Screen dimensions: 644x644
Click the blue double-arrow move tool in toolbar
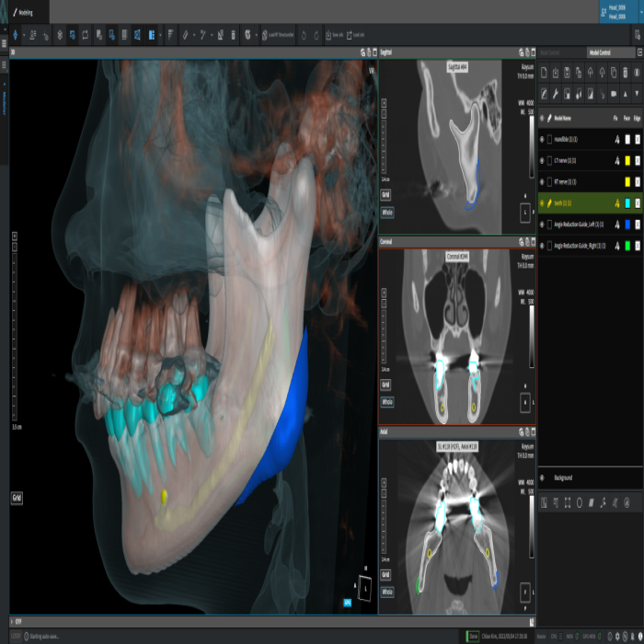coord(16,35)
